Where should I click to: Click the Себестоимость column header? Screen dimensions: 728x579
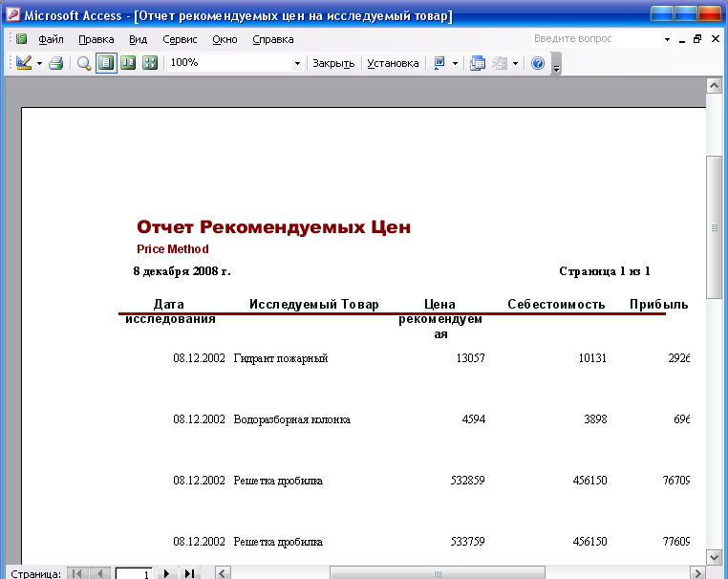556,304
